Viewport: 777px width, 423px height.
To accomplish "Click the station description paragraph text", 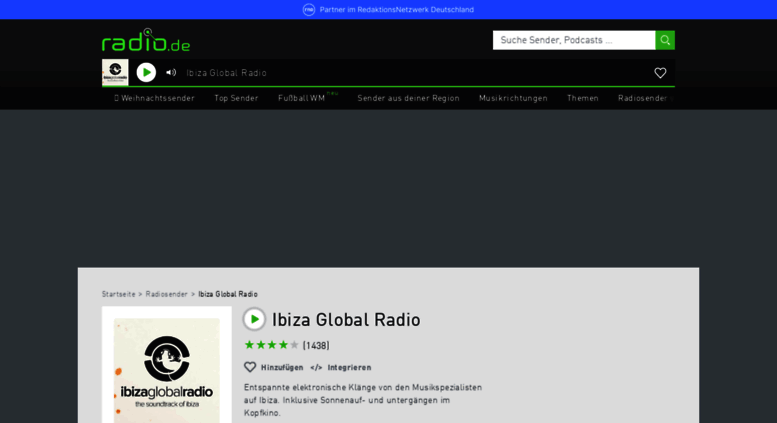I will point(363,400).
